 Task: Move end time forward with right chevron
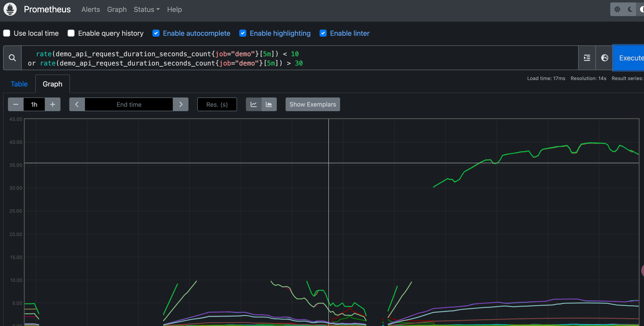point(181,104)
